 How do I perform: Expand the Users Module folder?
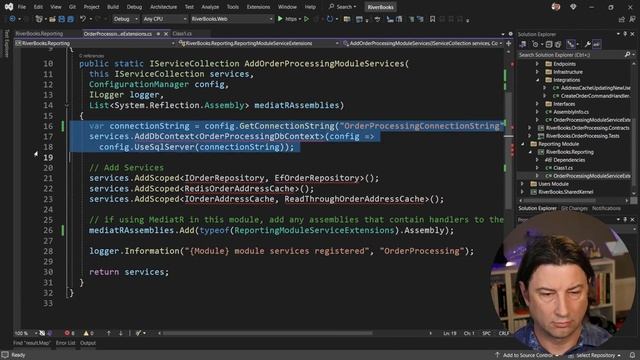click(522, 184)
